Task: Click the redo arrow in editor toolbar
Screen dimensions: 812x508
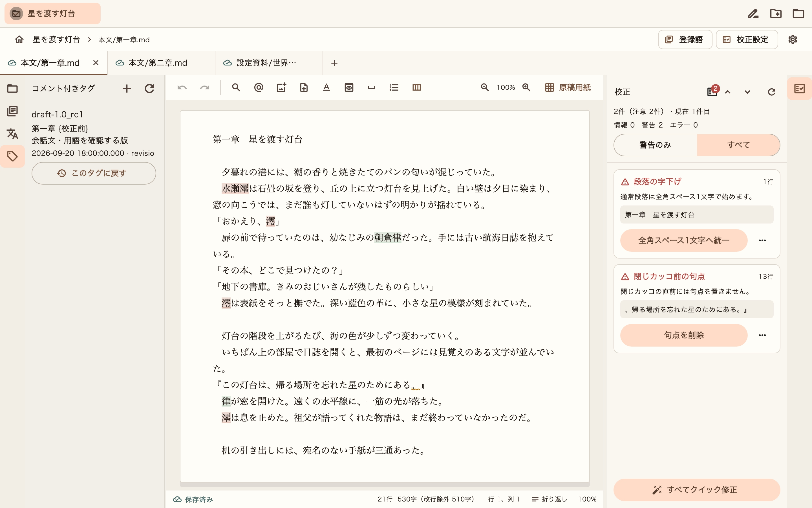Action: [x=205, y=88]
